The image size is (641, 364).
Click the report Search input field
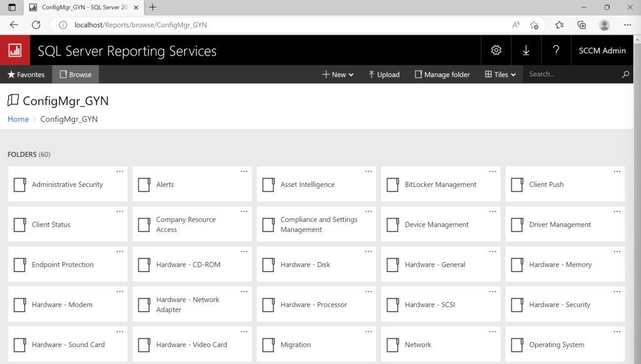point(572,74)
